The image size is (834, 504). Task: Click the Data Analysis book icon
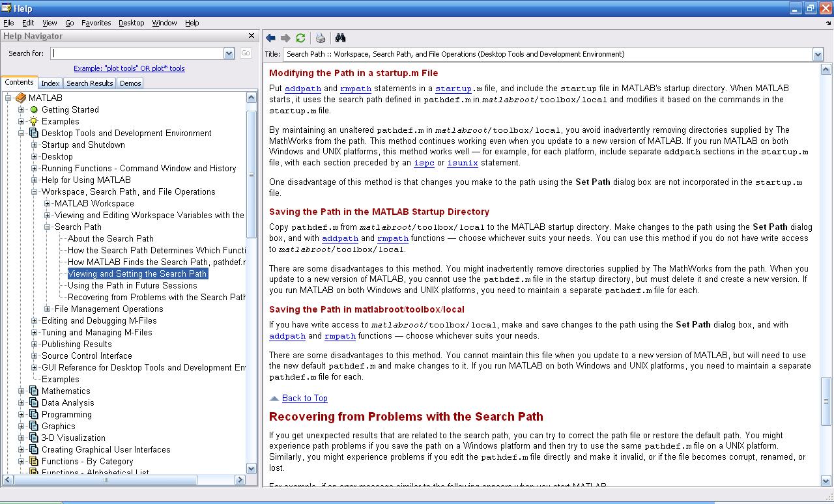coord(34,402)
